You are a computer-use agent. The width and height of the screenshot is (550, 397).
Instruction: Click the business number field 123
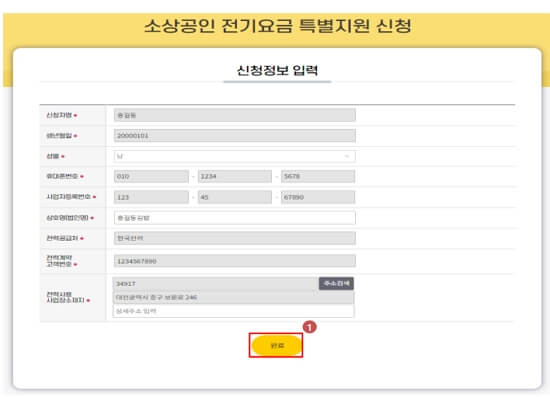click(x=151, y=197)
